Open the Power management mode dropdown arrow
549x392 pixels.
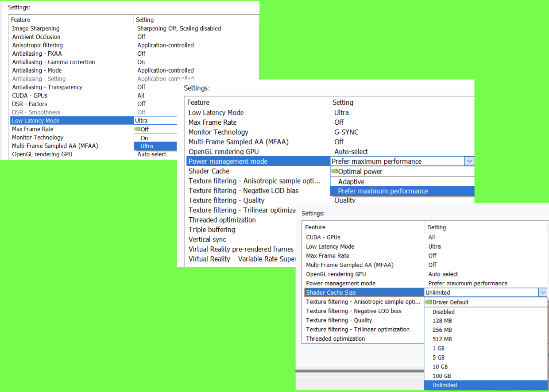coord(469,161)
